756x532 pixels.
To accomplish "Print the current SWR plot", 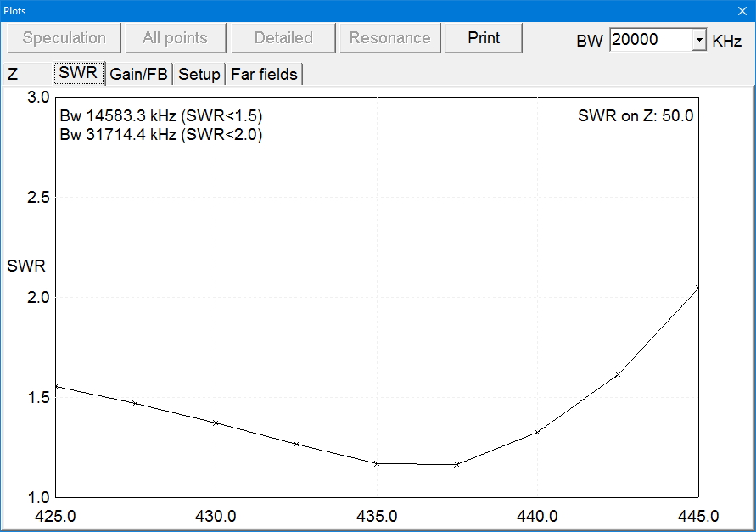I will 484,38.
